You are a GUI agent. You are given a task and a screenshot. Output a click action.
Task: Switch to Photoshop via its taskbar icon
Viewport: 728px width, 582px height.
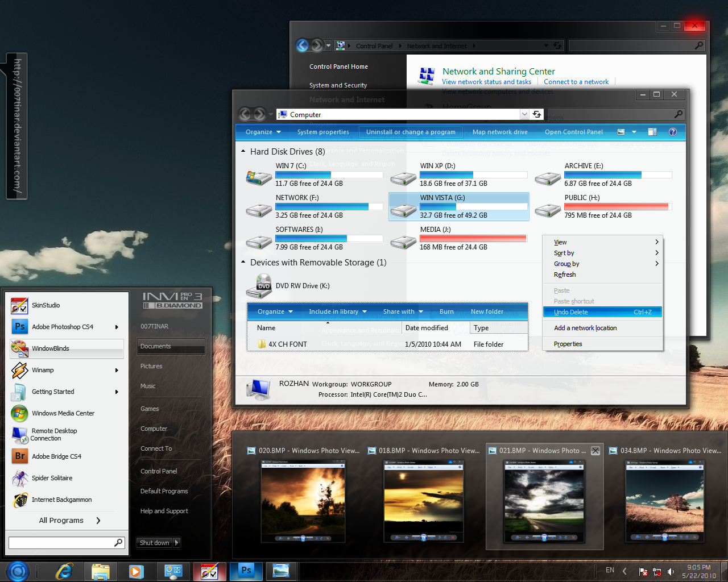(246, 571)
